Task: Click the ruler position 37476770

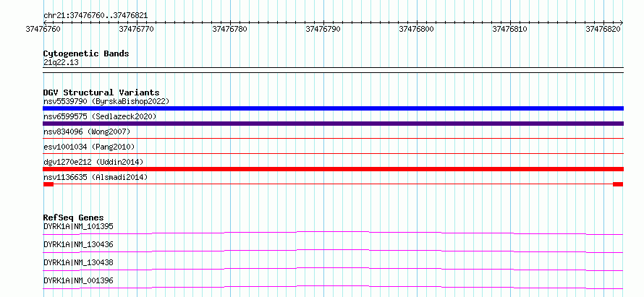Action: pos(136,29)
